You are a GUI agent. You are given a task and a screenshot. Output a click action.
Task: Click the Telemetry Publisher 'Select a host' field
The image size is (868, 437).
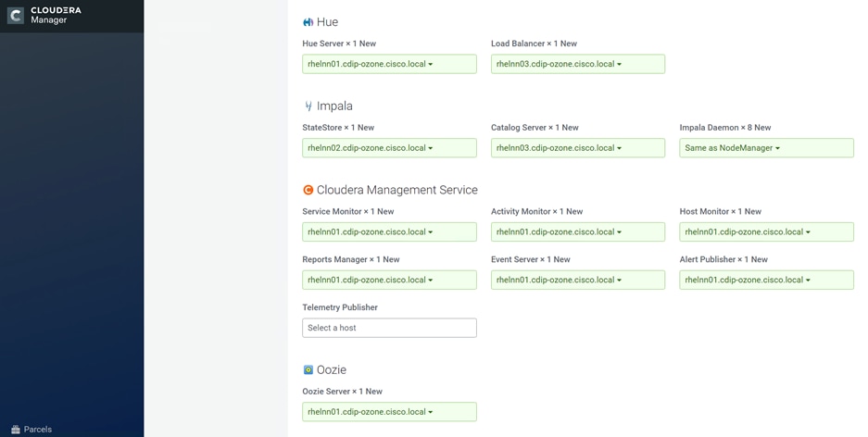tap(389, 328)
